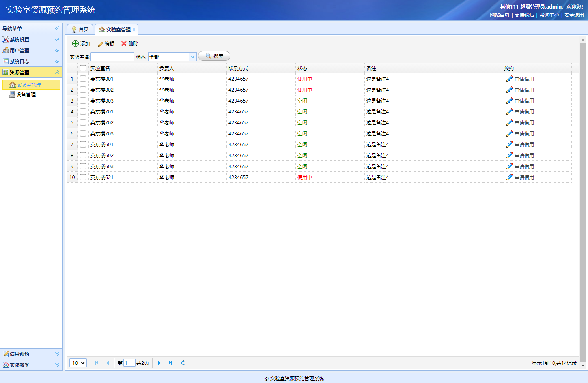Open the page size dropdown

pos(78,363)
